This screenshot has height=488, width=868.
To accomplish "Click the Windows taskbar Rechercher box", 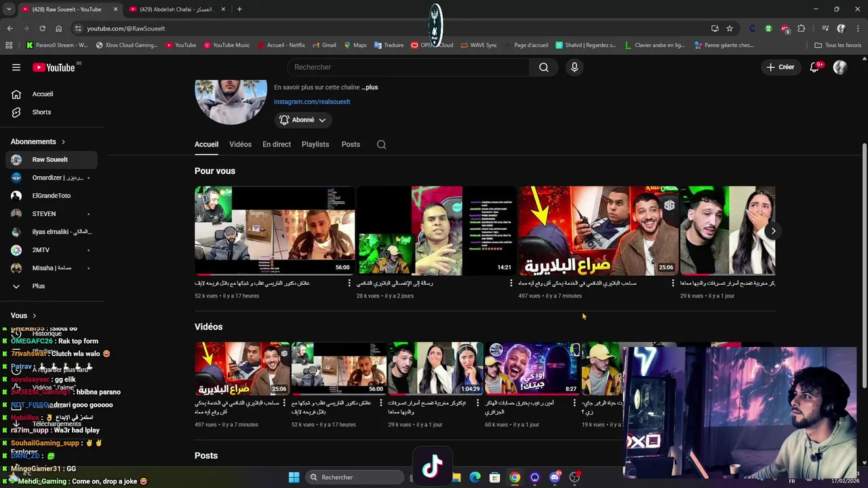I will (x=356, y=477).
